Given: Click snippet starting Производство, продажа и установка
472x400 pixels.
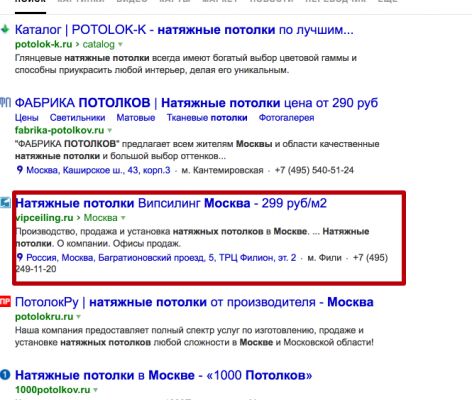Looking at the screenshot, I should (192, 237).
